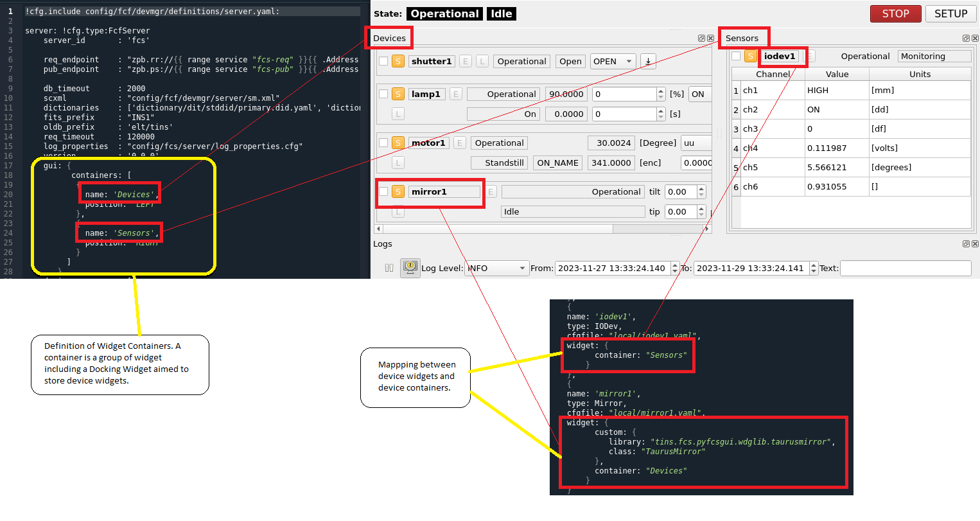This screenshot has height=521, width=980.
Task: Click the log monitor icon in Logs
Action: pyautogui.click(x=410, y=268)
